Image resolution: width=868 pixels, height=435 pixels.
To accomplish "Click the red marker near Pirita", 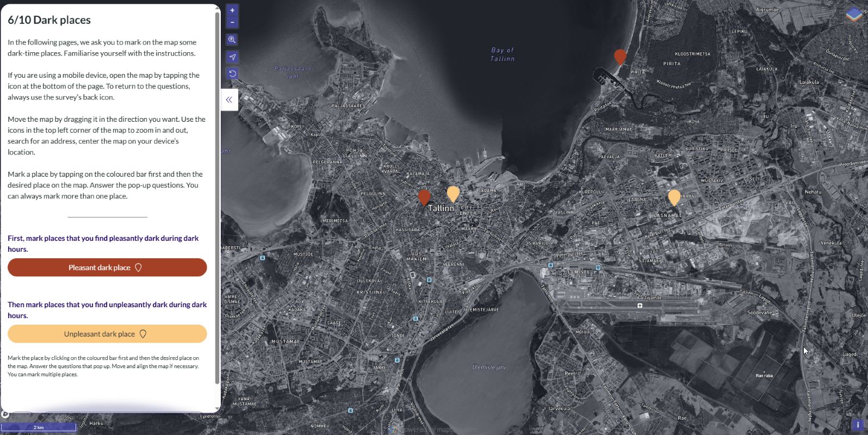I will tap(620, 57).
